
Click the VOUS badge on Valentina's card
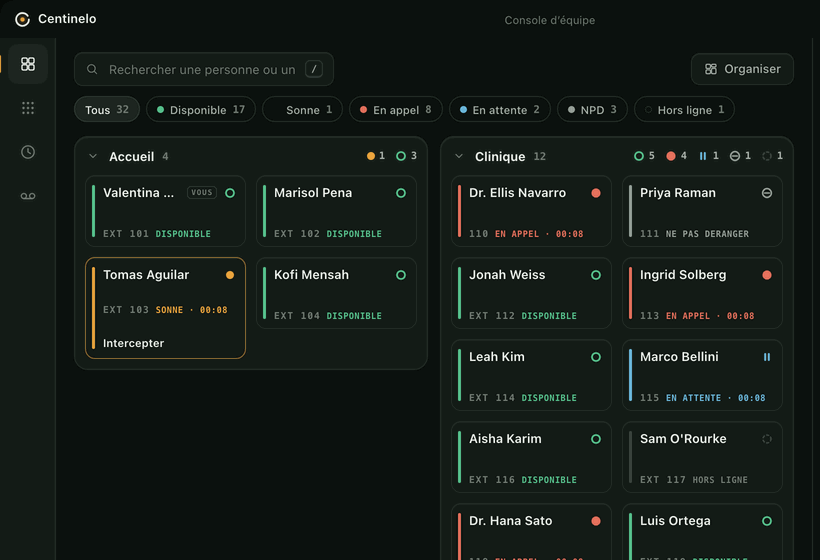tap(202, 192)
